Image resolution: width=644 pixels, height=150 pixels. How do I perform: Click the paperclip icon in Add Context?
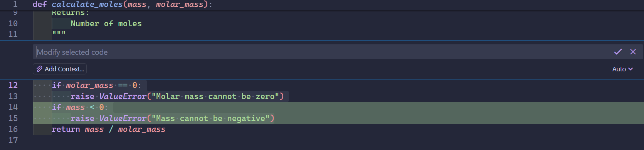39,69
